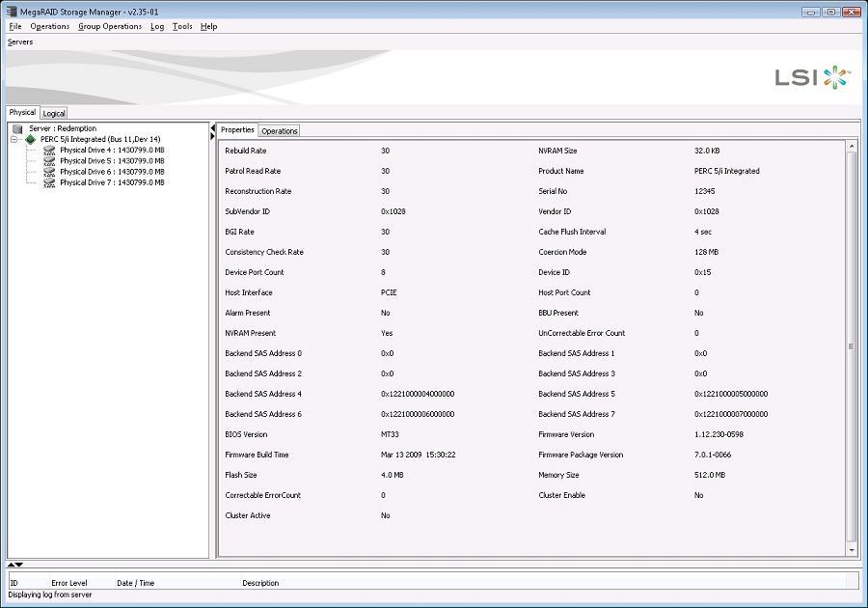Click the Serial No value 12345
The height and width of the screenshot is (608, 868).
[705, 191]
